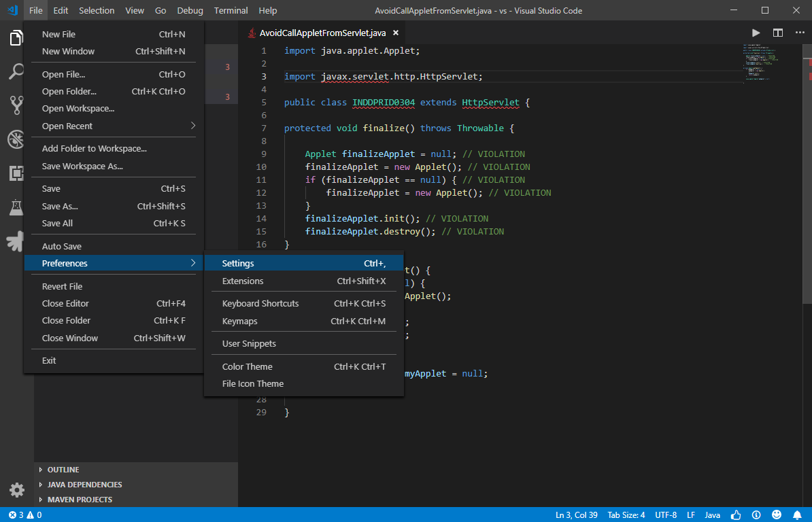Image resolution: width=812 pixels, height=522 pixels.
Task: Click the notifications bell in status bar
Action: (x=797, y=515)
